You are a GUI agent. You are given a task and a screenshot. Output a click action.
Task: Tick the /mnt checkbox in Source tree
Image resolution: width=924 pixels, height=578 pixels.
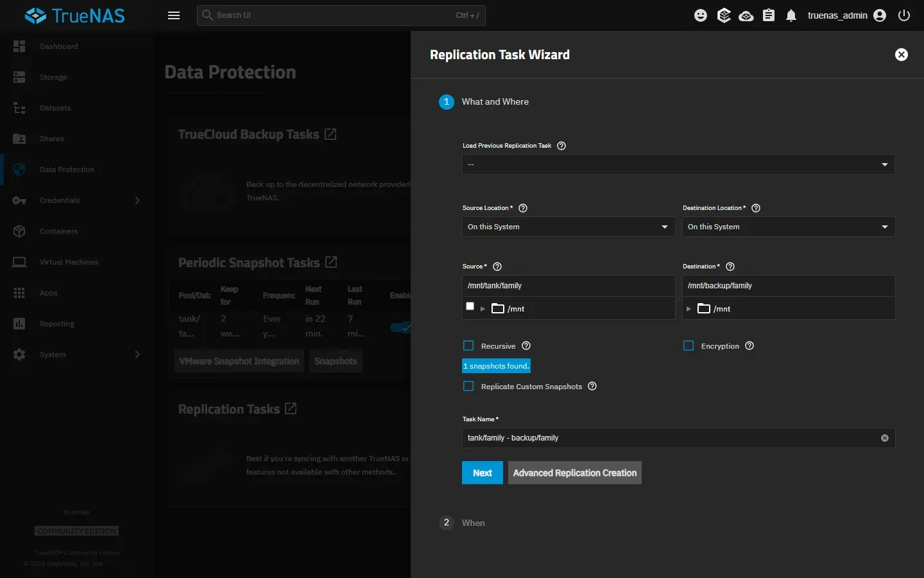[x=470, y=306]
